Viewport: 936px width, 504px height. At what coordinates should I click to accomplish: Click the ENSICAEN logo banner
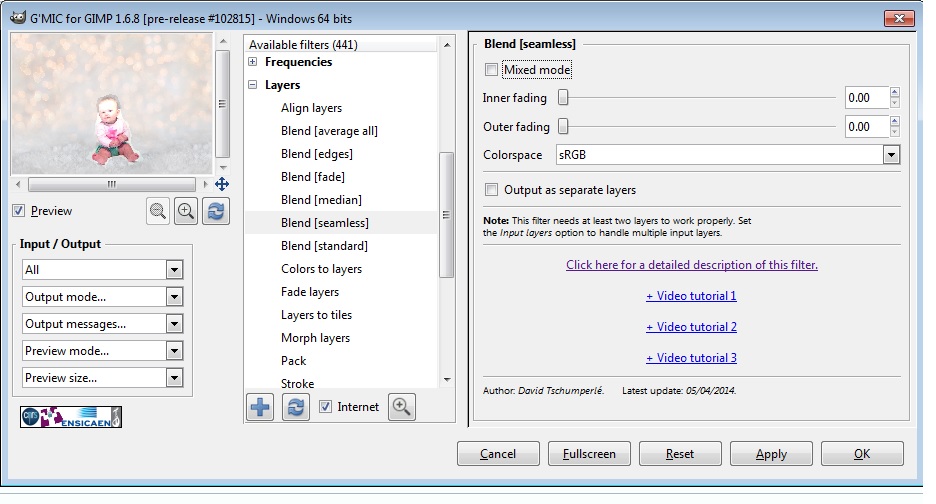click(x=70, y=417)
